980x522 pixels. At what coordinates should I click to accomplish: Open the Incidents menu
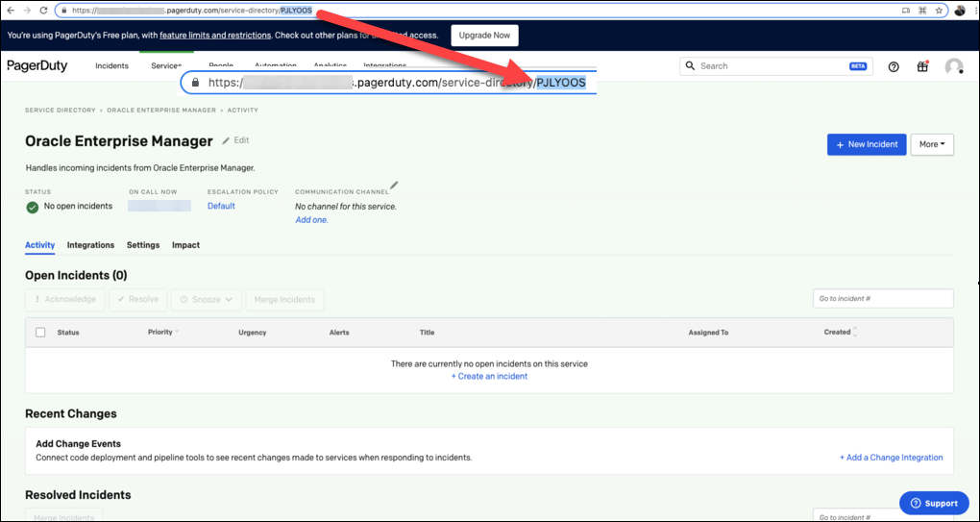pos(111,65)
